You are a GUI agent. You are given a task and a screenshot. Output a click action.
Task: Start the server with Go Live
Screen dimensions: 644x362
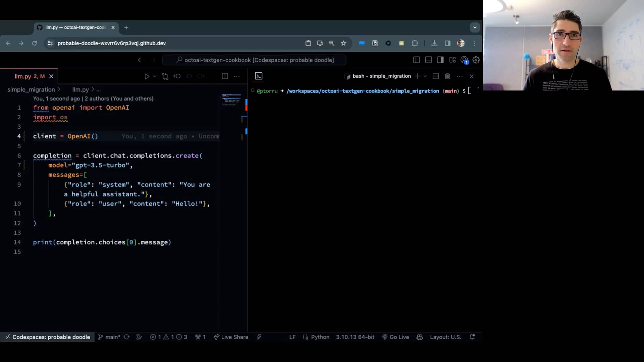pyautogui.click(x=396, y=337)
